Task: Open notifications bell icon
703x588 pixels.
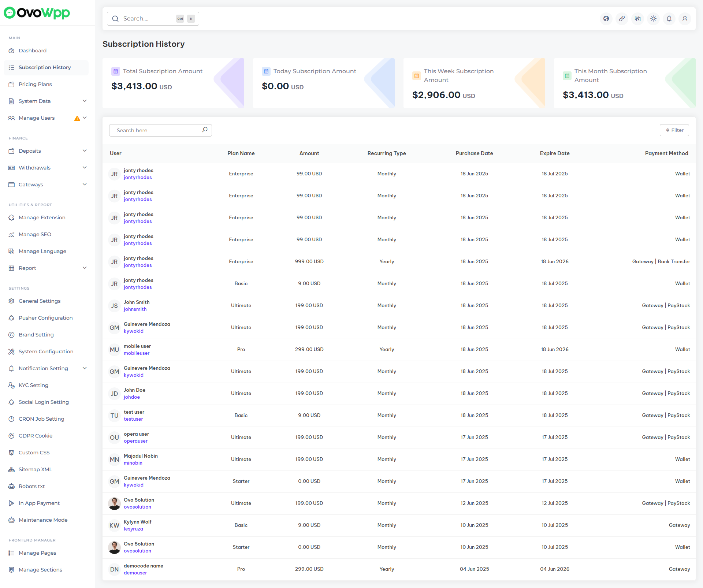Action: (x=669, y=19)
